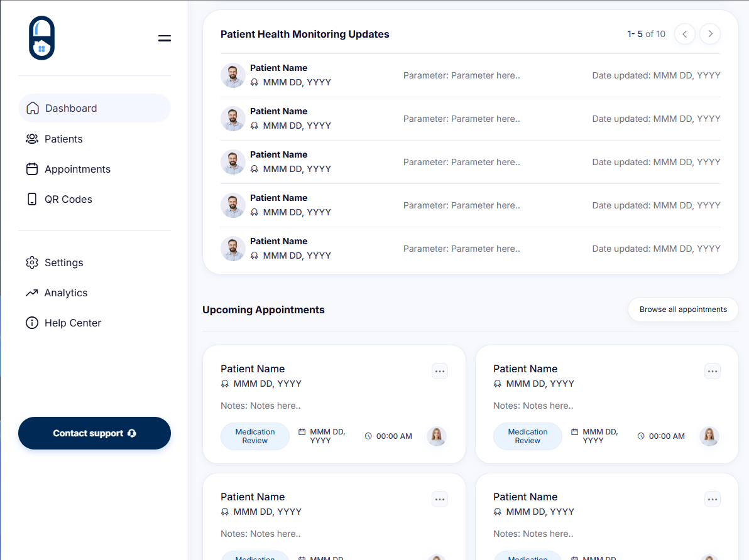749x560 pixels.
Task: Click Browse all appointments button
Action: coord(683,310)
